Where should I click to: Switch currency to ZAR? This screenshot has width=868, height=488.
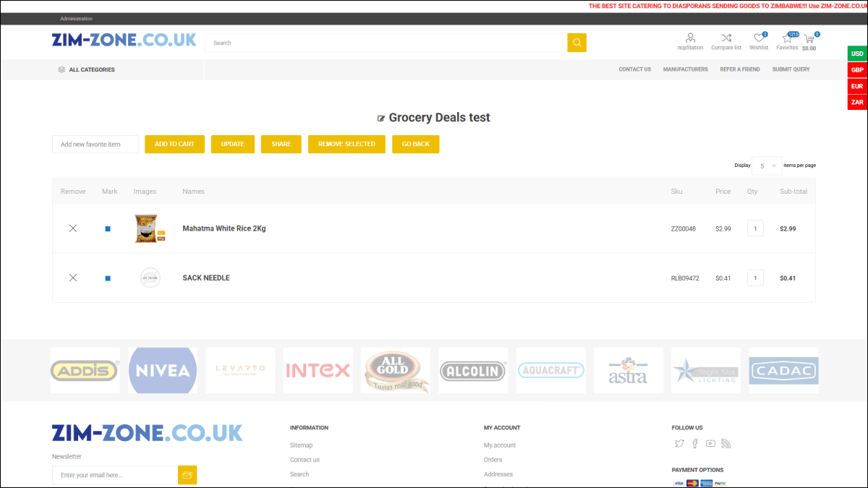[857, 102]
